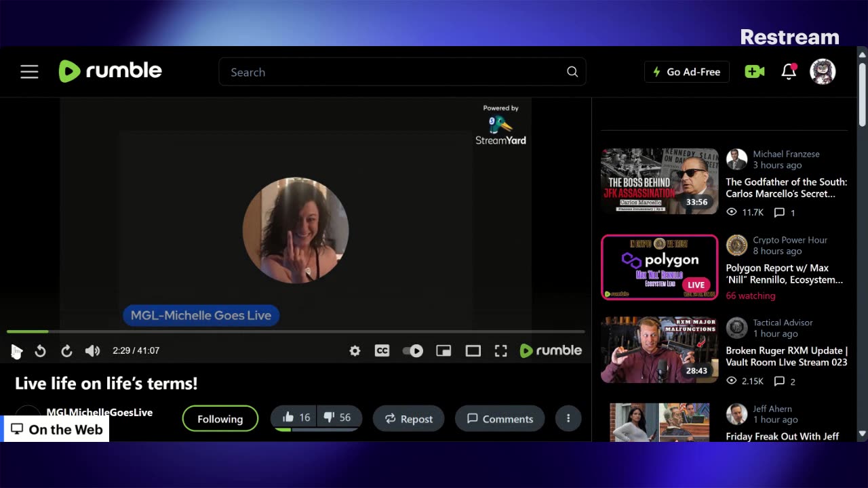Open player settings gear
Screen dimensions: 868x488
tap(355, 350)
